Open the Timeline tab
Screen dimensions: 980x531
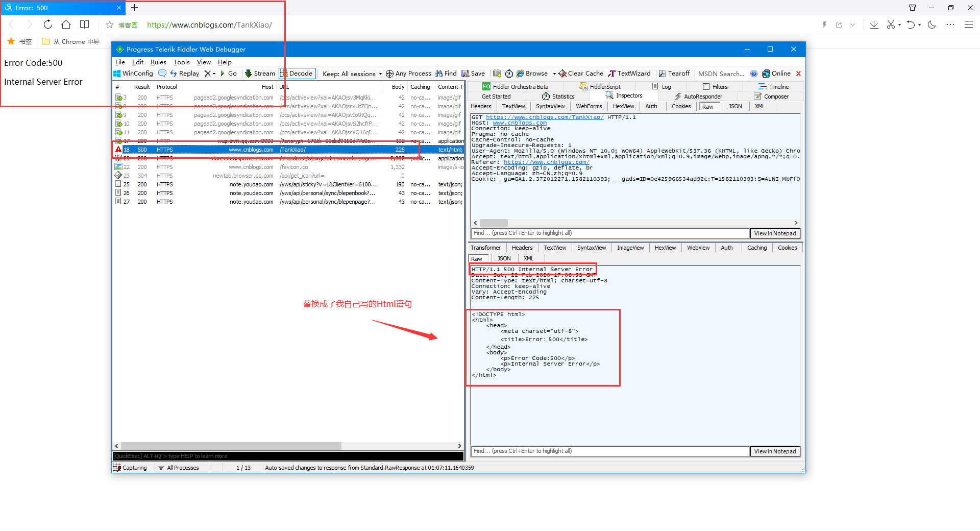tap(773, 87)
